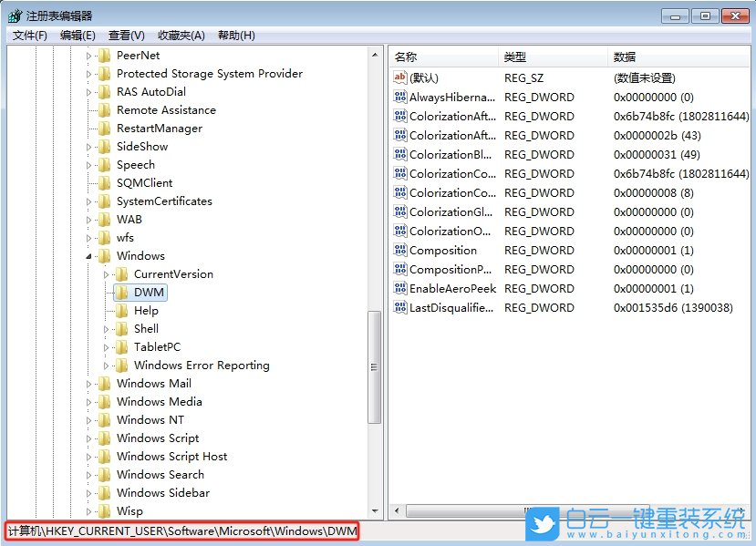This screenshot has height=546, width=756.
Task: Select the CurrentVersion key
Action: [x=173, y=273]
